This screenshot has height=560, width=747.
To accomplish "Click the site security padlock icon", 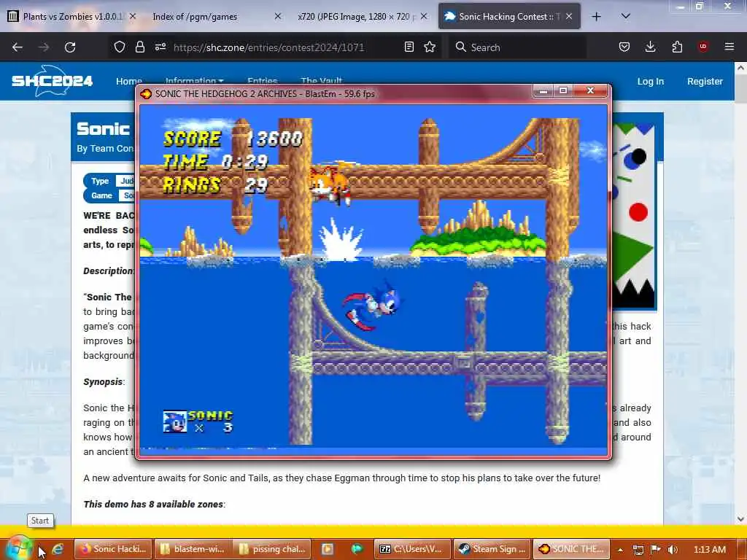I will tap(139, 47).
